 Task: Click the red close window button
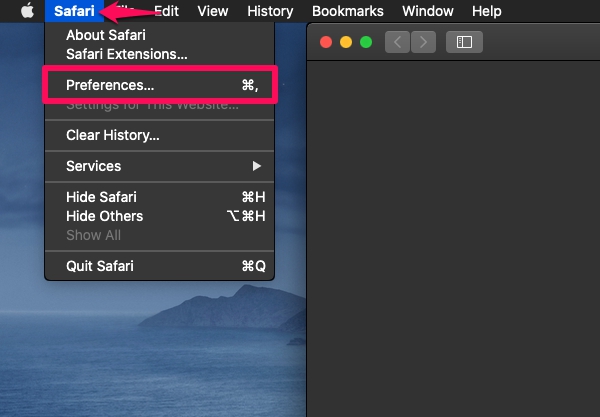(x=326, y=42)
